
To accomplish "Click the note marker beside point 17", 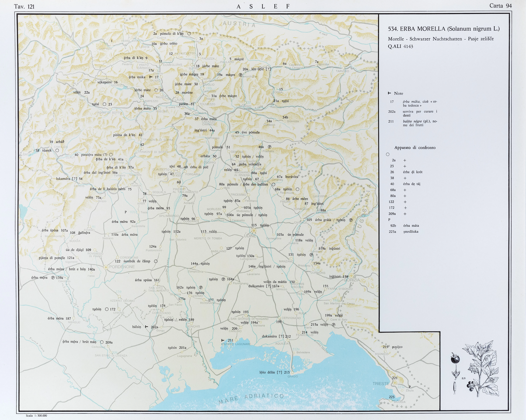I will 151,77.
